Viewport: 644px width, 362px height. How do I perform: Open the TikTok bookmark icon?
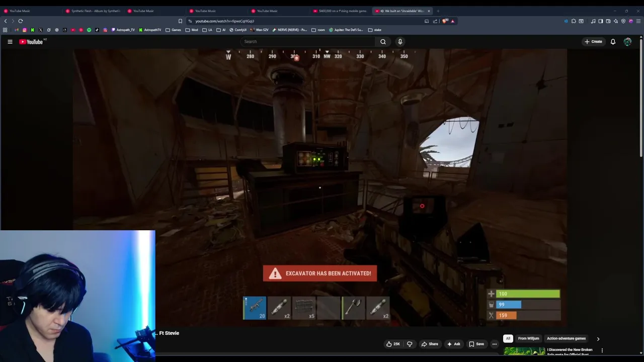point(97,30)
